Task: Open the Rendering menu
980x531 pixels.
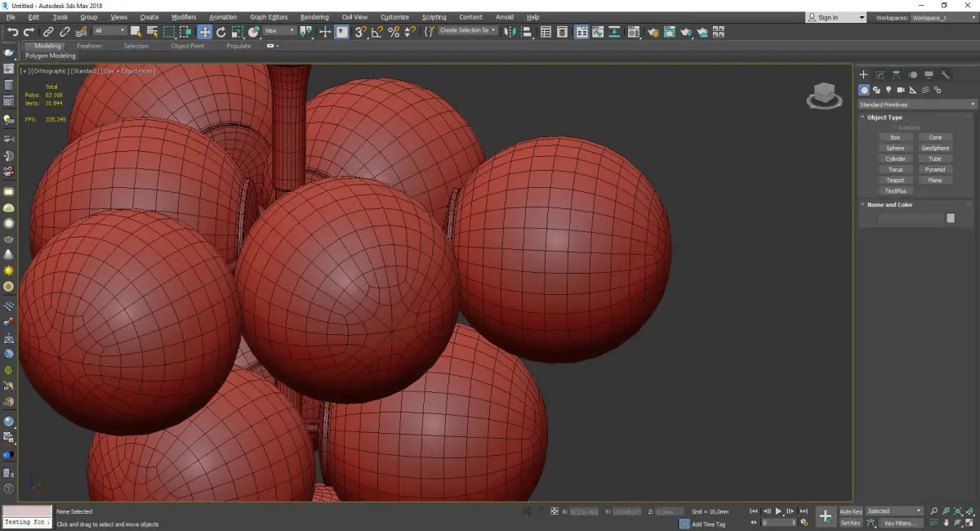Action: point(314,17)
